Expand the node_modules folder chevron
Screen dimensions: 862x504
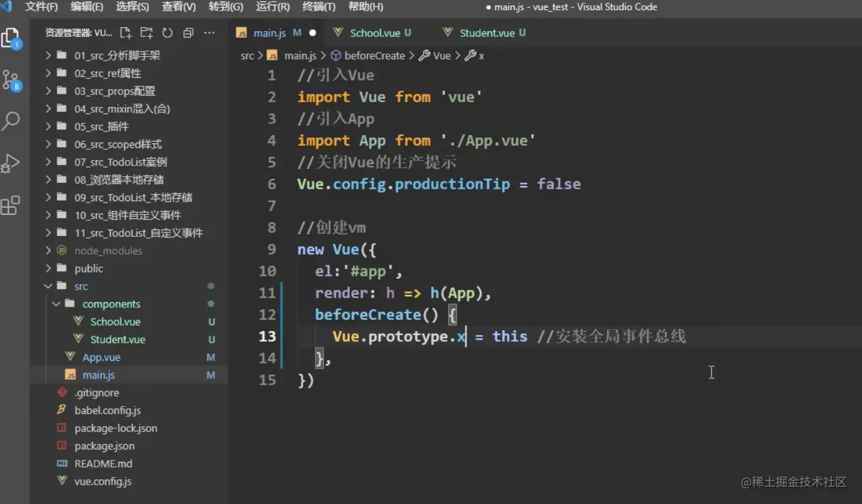click(48, 251)
